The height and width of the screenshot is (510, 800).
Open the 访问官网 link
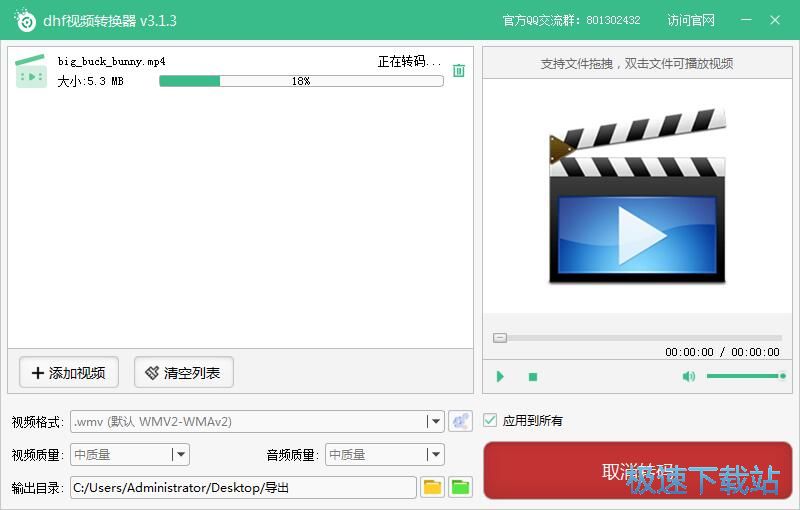(x=691, y=20)
